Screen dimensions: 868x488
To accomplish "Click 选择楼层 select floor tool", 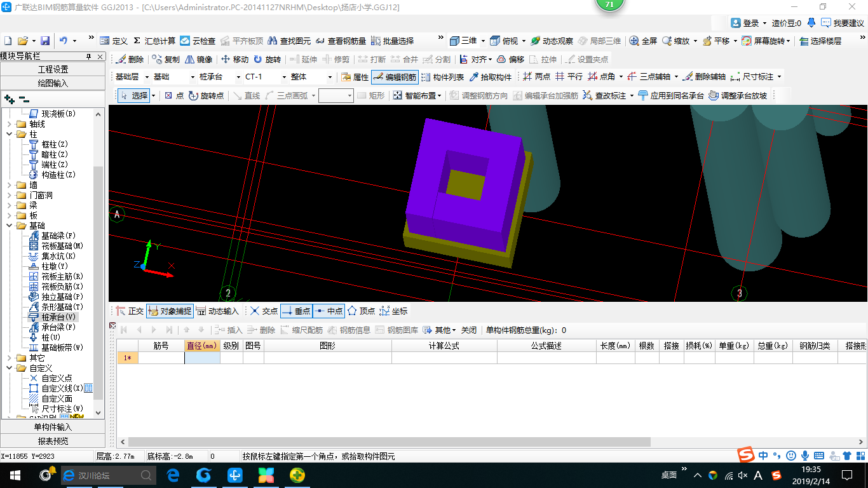I will coord(820,41).
